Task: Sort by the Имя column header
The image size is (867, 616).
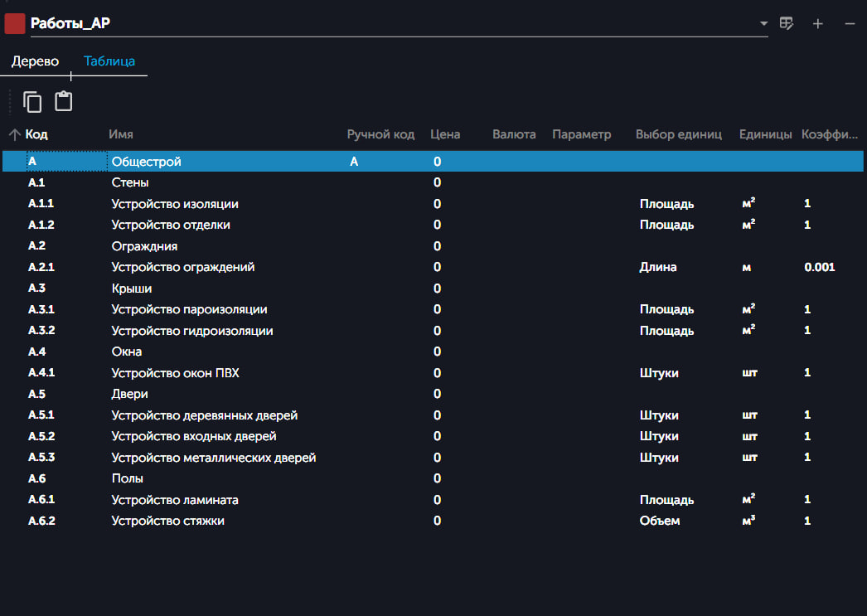Action: (x=121, y=134)
